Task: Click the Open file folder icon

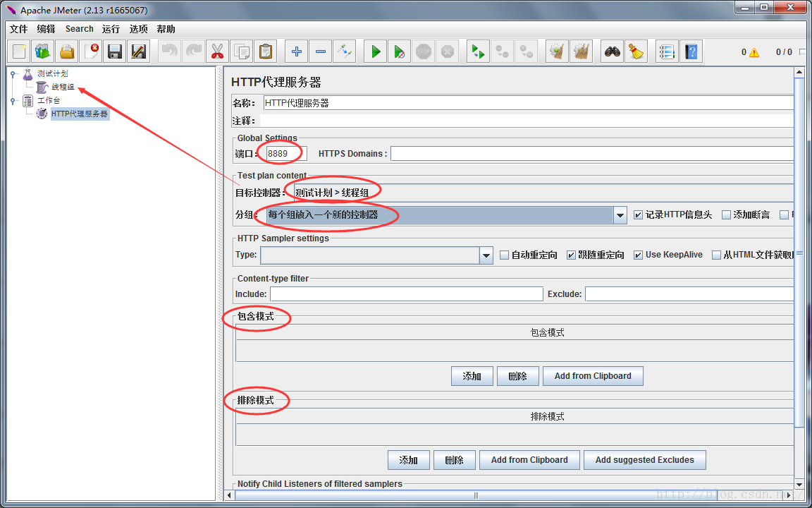Action: pyautogui.click(x=67, y=52)
